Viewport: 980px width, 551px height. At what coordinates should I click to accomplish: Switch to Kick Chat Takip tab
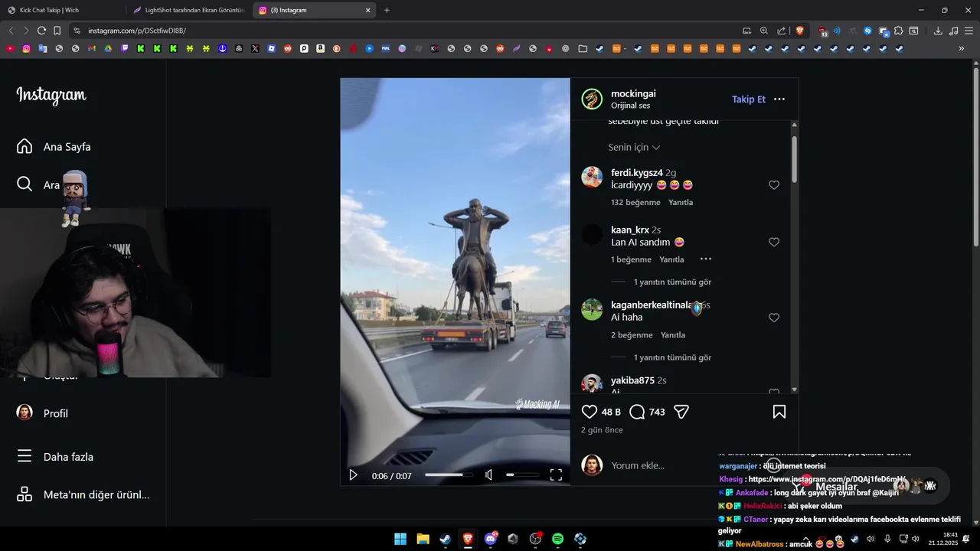(x=63, y=10)
